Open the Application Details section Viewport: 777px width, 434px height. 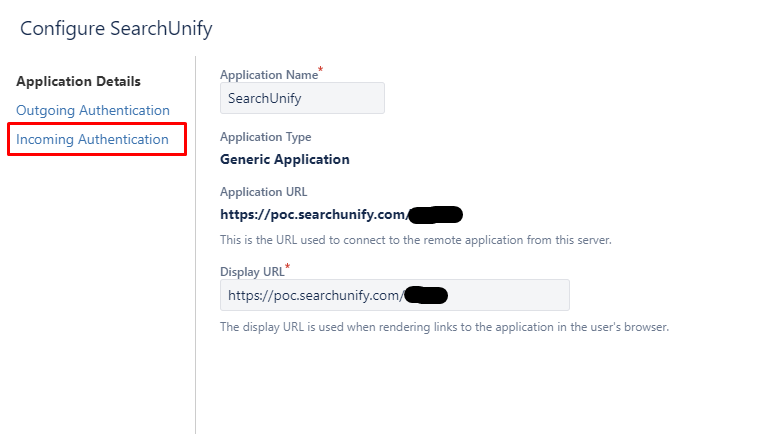pyautogui.click(x=78, y=81)
